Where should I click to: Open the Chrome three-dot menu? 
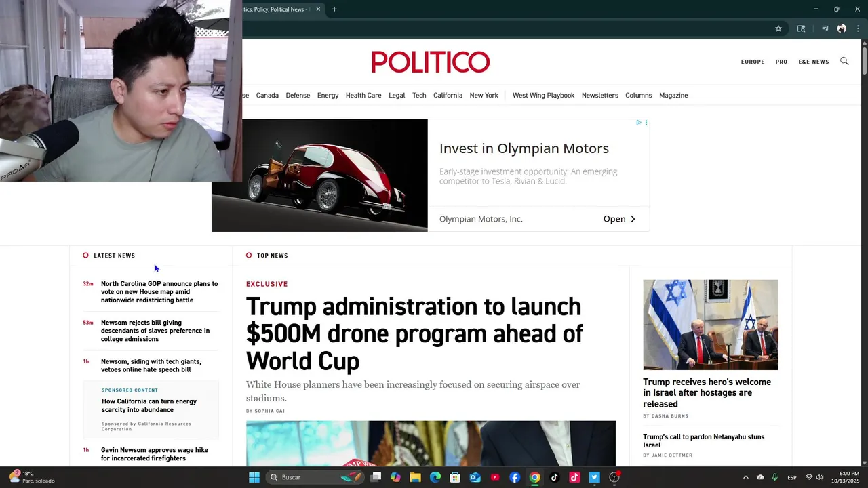point(858,28)
